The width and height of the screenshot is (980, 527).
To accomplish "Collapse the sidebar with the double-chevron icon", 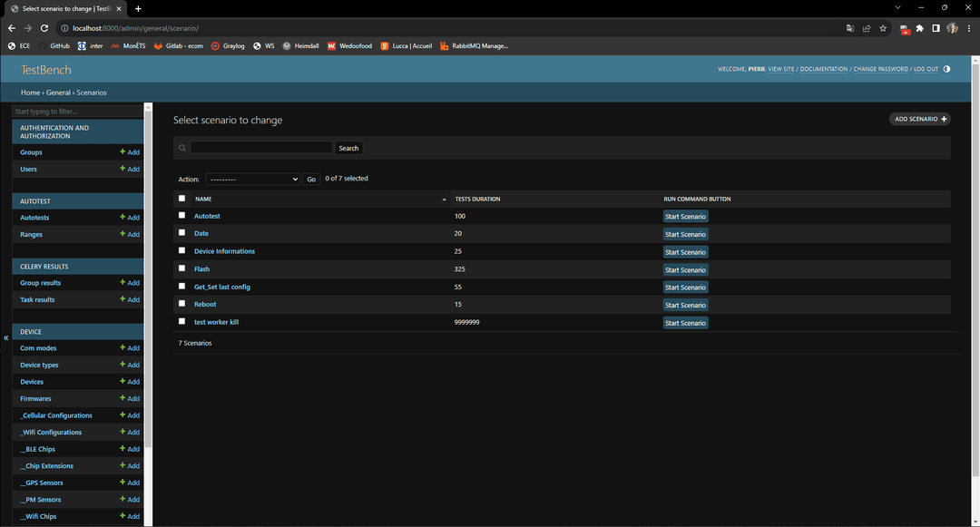I will click(x=5, y=337).
